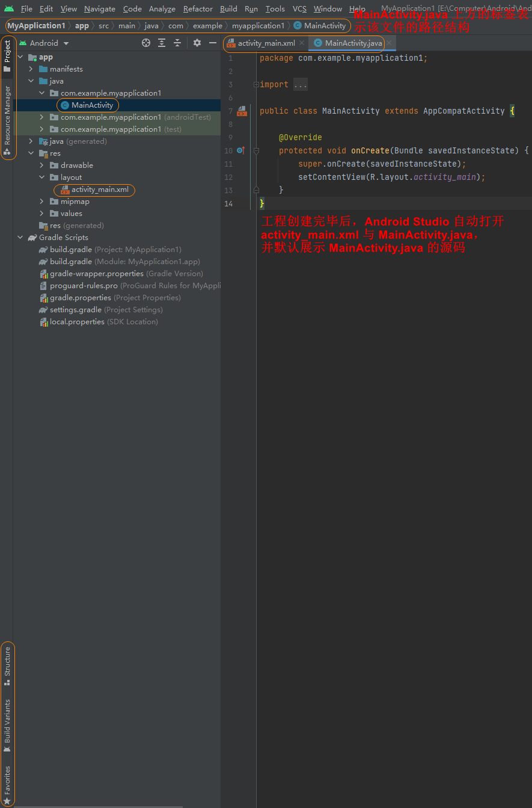Screen dimensions: 532x808
Task: Expand the androidTest package node
Action: click(42, 117)
